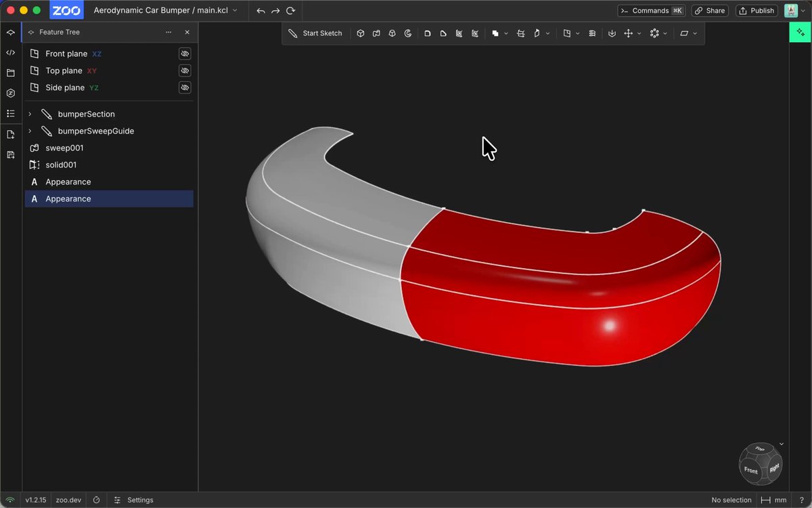Select the Revolve tool icon
Screen dimensions: 812x508
(408, 33)
